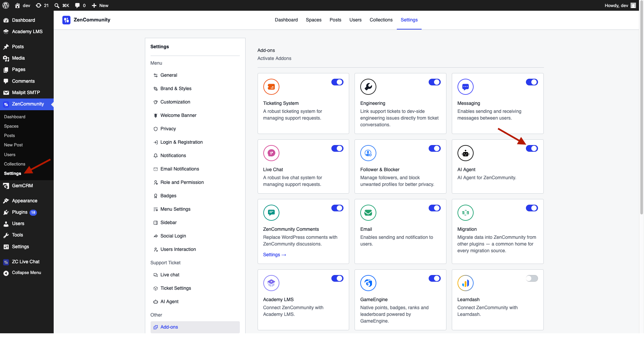The image size is (644, 341).
Task: Click the Messaging chat bubble icon
Action: click(466, 87)
